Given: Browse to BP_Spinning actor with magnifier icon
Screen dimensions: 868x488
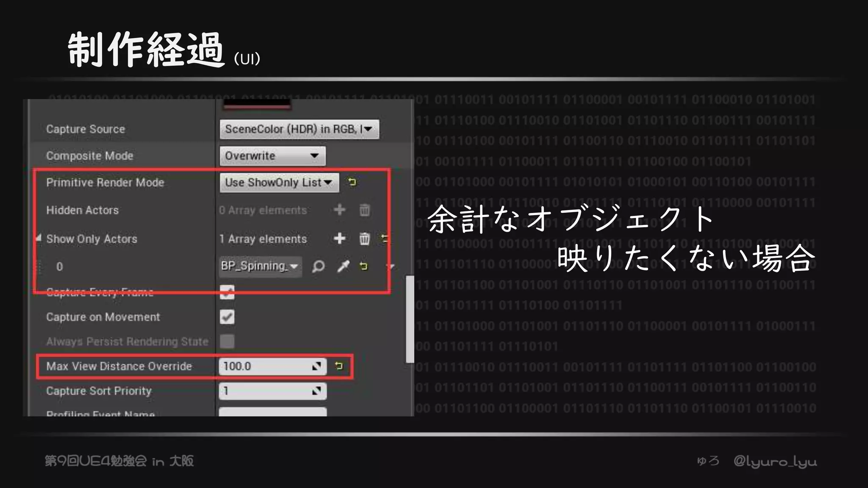Looking at the screenshot, I should pos(318,266).
